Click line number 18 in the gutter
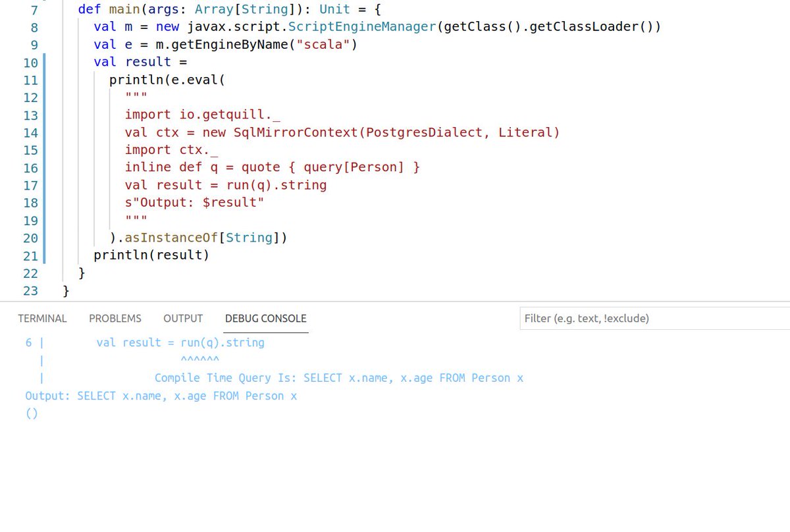This screenshot has height=532, width=790. (x=30, y=203)
